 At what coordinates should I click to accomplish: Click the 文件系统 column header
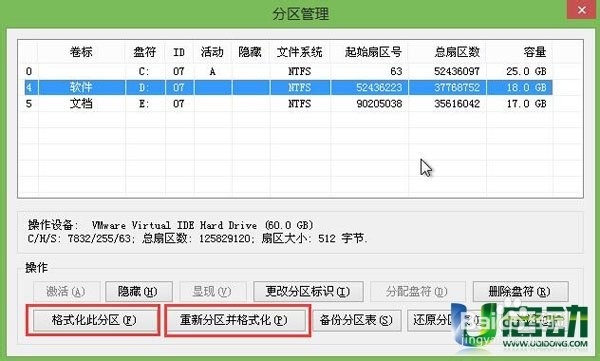(300, 52)
